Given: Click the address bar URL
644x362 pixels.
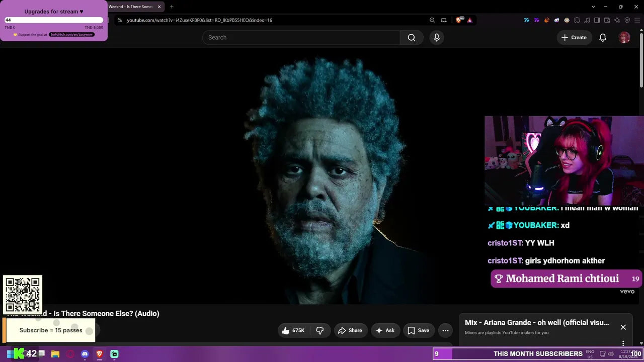Looking at the screenshot, I should (199, 20).
